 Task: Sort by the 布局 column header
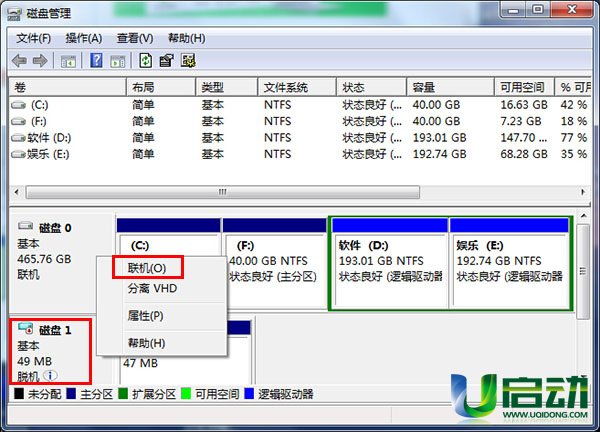click(161, 87)
